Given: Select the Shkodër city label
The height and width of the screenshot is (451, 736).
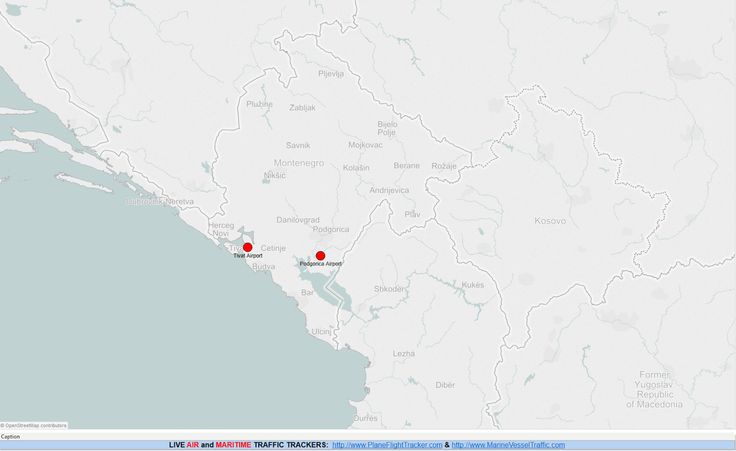Looking at the screenshot, I should [x=389, y=289].
